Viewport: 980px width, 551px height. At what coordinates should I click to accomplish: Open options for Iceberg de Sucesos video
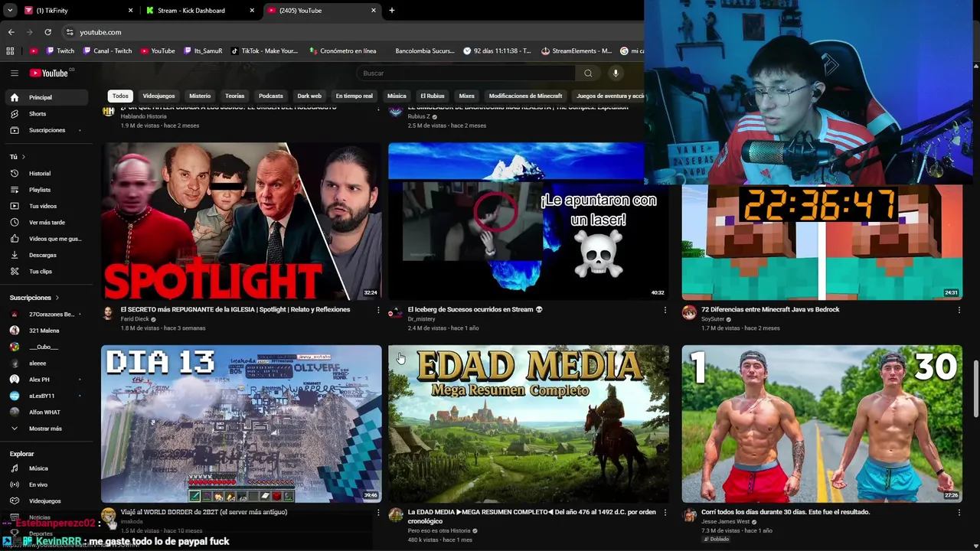[x=665, y=310]
